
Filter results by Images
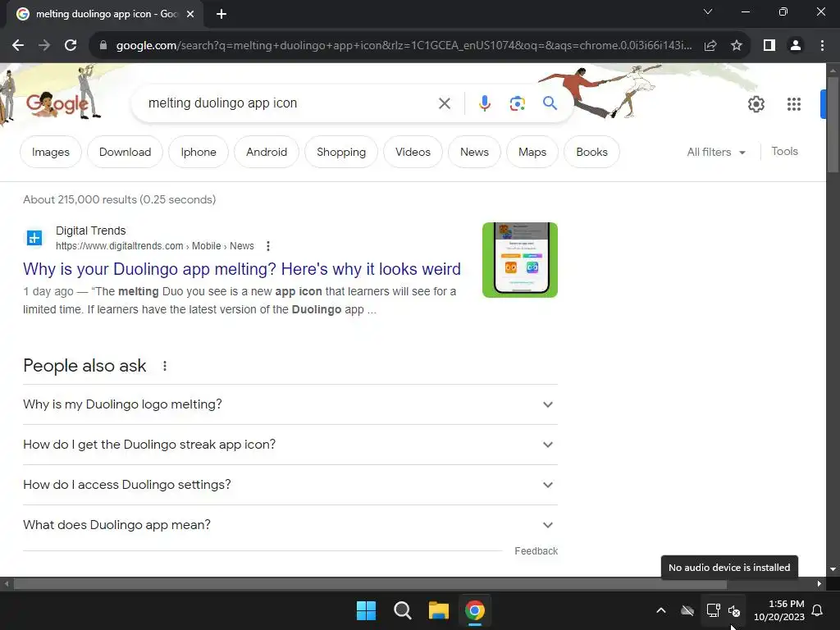click(x=50, y=152)
